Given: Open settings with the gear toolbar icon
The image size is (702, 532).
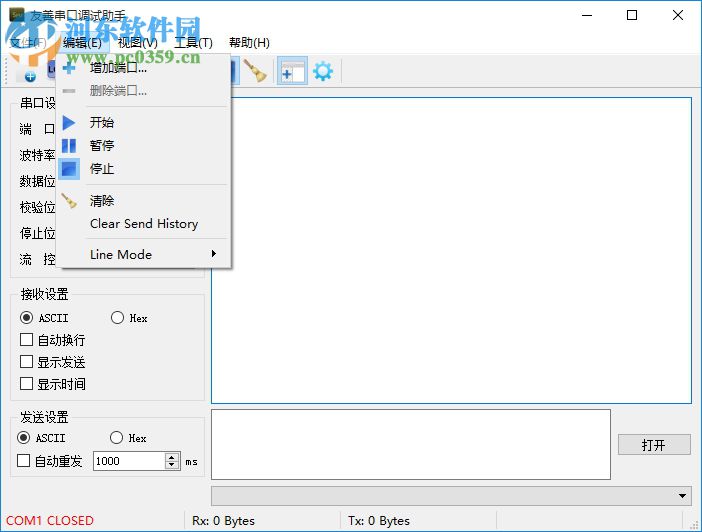Looking at the screenshot, I should tap(323, 71).
